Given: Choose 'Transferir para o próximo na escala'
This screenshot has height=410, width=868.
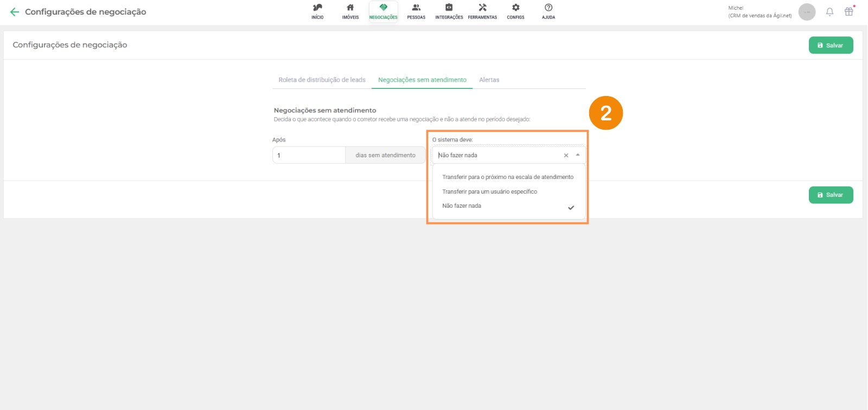Looking at the screenshot, I should click(507, 177).
